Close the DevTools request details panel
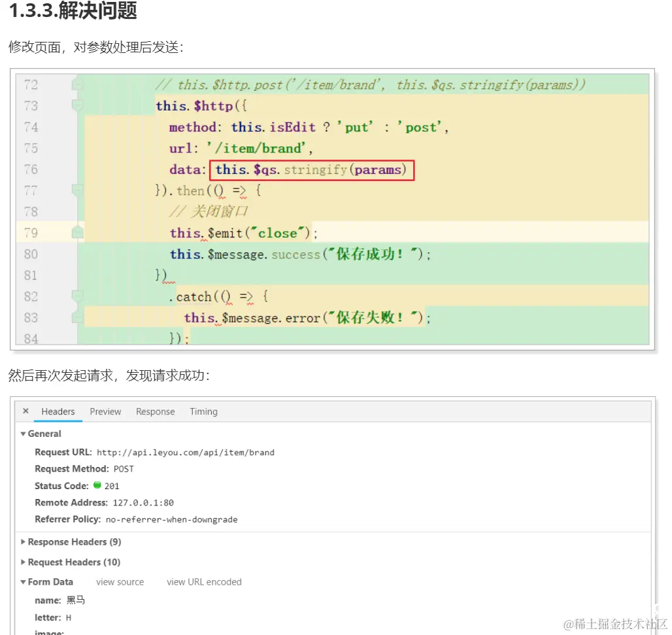Viewport: 672px width, 635px height. [25, 411]
